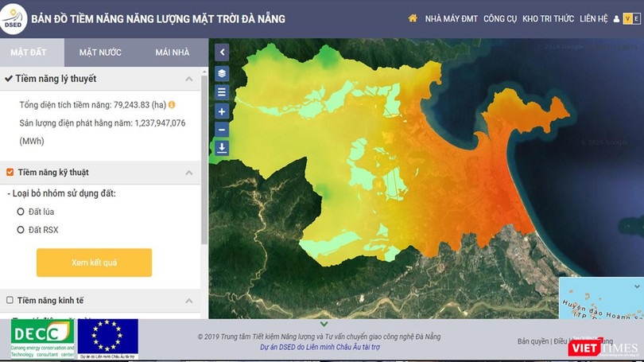Open the map legend list icon
The height and width of the screenshot is (362, 644).
tap(222, 92)
